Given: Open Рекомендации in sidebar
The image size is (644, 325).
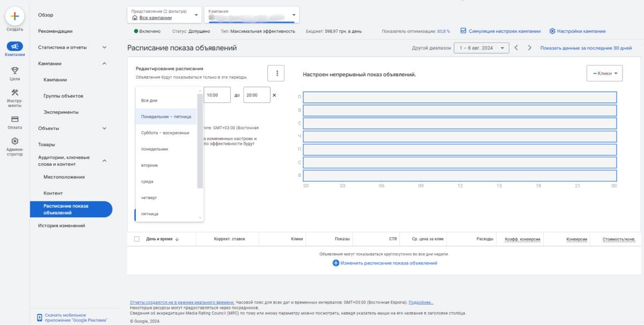Looking at the screenshot, I should click(x=55, y=31).
